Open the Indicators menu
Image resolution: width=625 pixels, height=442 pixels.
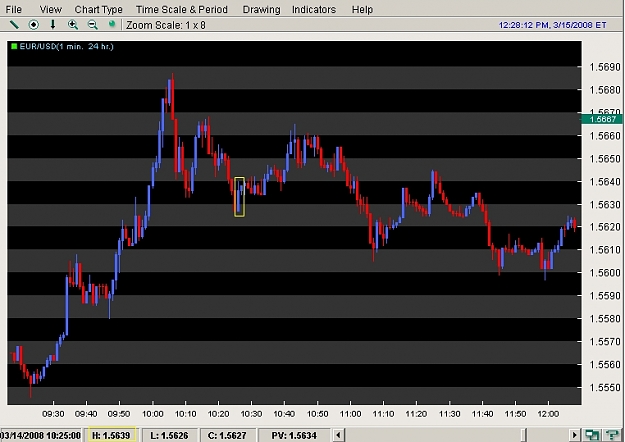pyautogui.click(x=314, y=9)
